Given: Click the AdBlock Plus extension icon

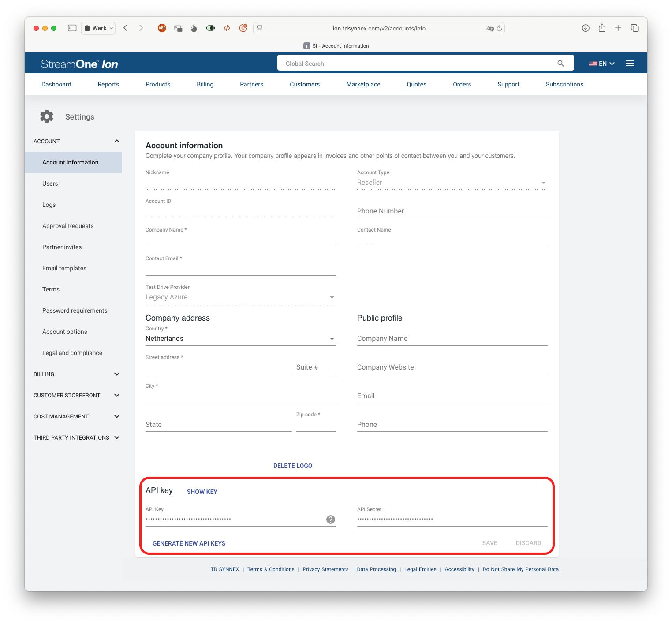Looking at the screenshot, I should pos(162,28).
